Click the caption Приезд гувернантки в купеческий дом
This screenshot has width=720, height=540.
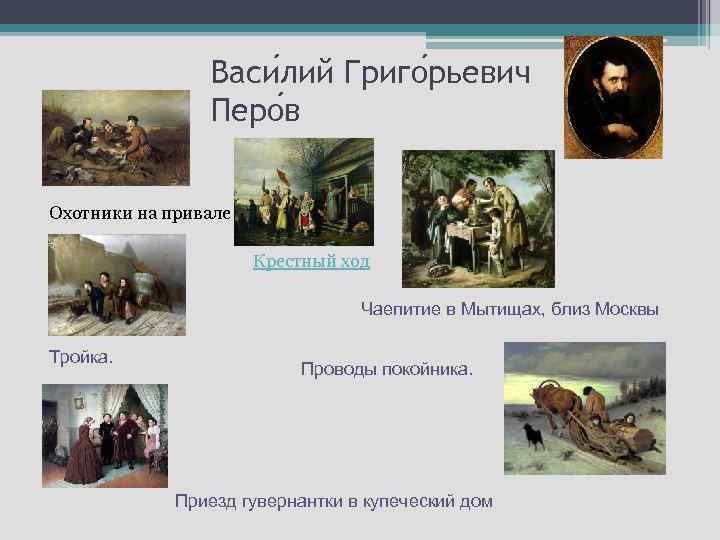coord(334,502)
